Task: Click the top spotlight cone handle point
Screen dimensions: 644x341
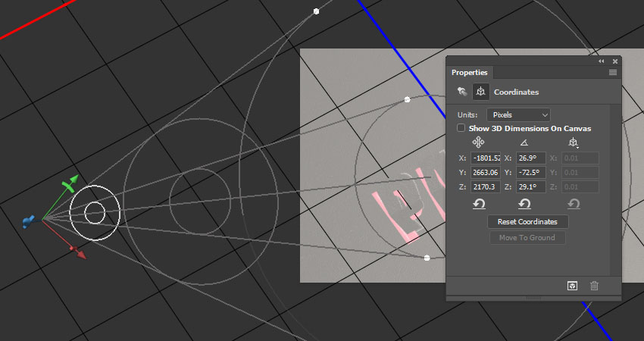Action: click(x=316, y=11)
